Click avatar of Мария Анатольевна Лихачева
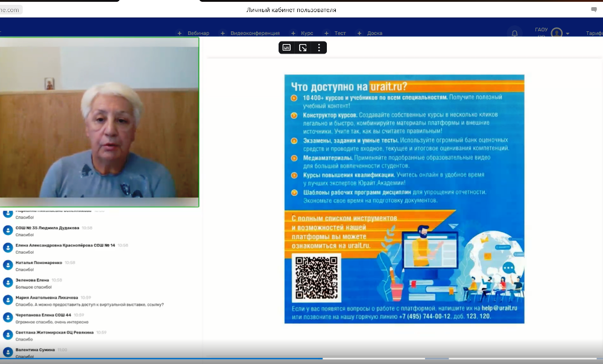The width and height of the screenshot is (603, 364). tap(8, 300)
